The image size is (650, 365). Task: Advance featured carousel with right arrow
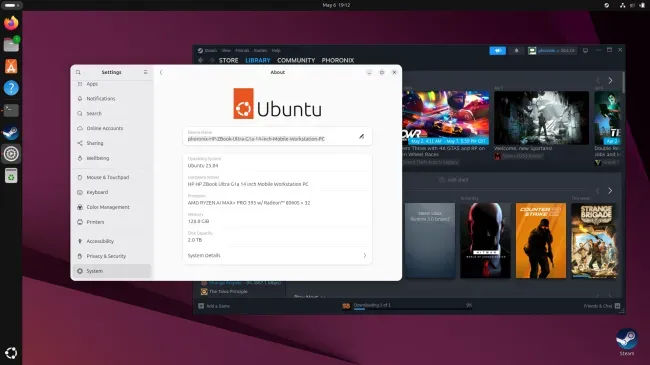pos(610,80)
